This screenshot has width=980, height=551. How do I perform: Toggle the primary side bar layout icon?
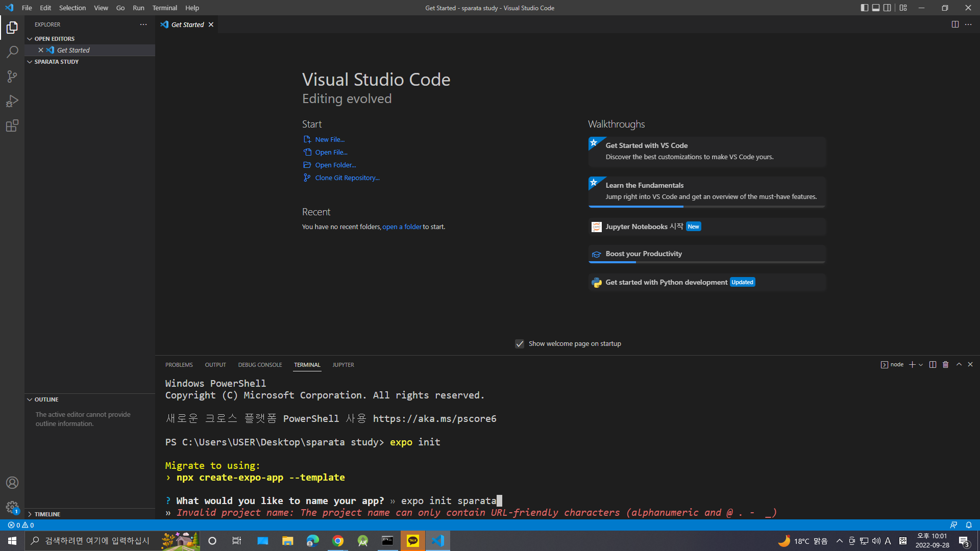click(865, 8)
